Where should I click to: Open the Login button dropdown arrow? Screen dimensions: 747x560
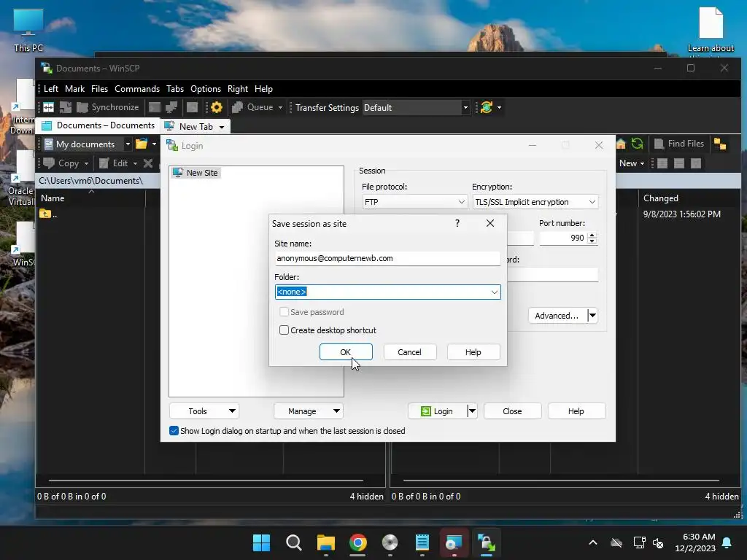coord(472,411)
